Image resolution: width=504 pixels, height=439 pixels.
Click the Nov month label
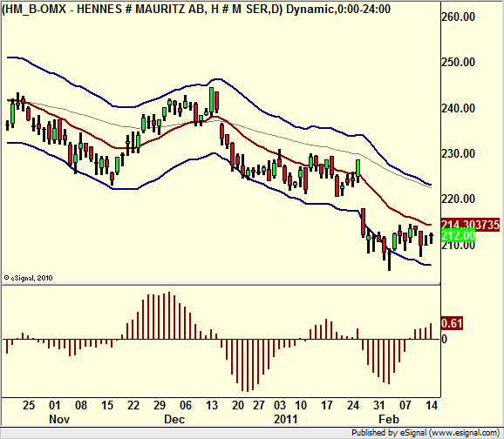(59, 419)
